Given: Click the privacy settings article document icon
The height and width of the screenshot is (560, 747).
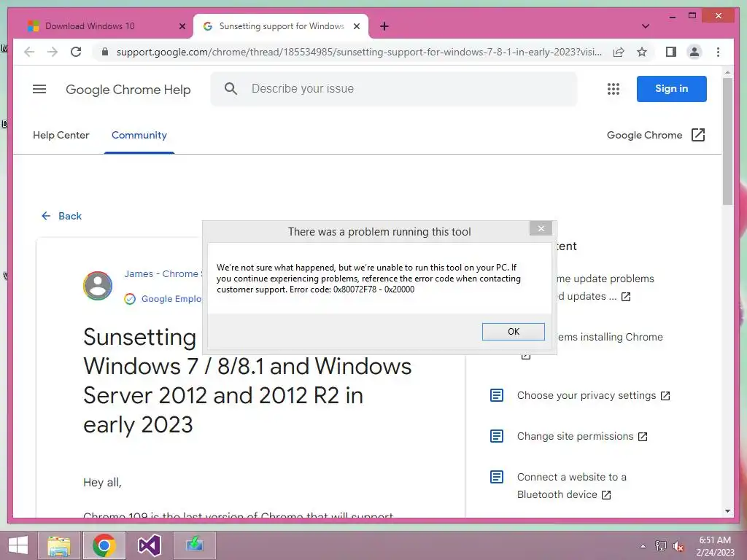Looking at the screenshot, I should (497, 395).
